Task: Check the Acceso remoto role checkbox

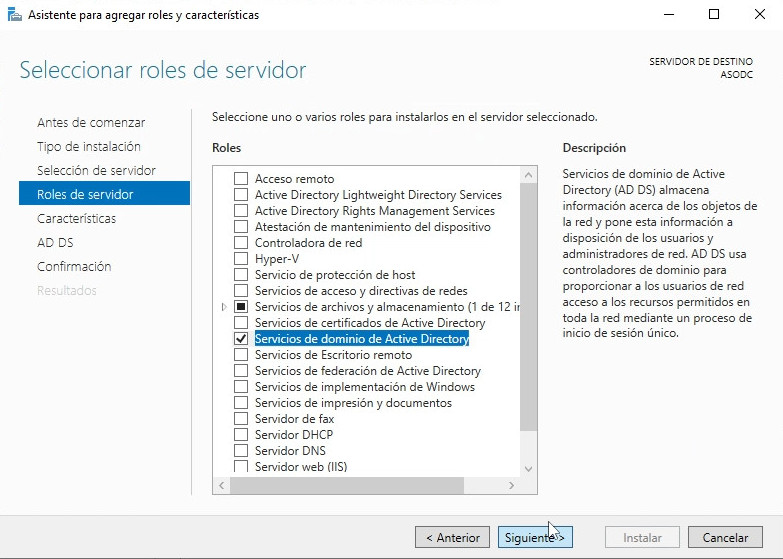Action: [x=240, y=179]
